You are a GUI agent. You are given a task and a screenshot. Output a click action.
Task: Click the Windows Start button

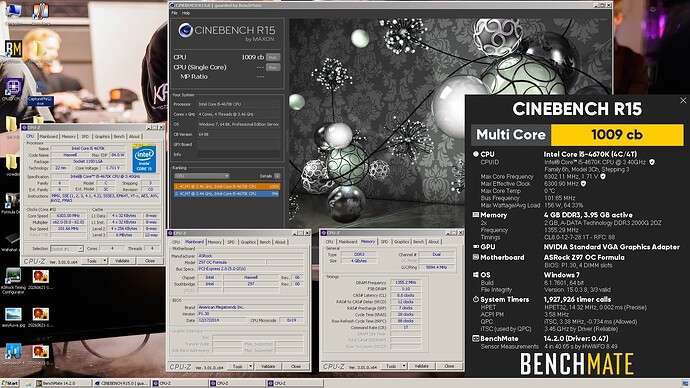10,384
